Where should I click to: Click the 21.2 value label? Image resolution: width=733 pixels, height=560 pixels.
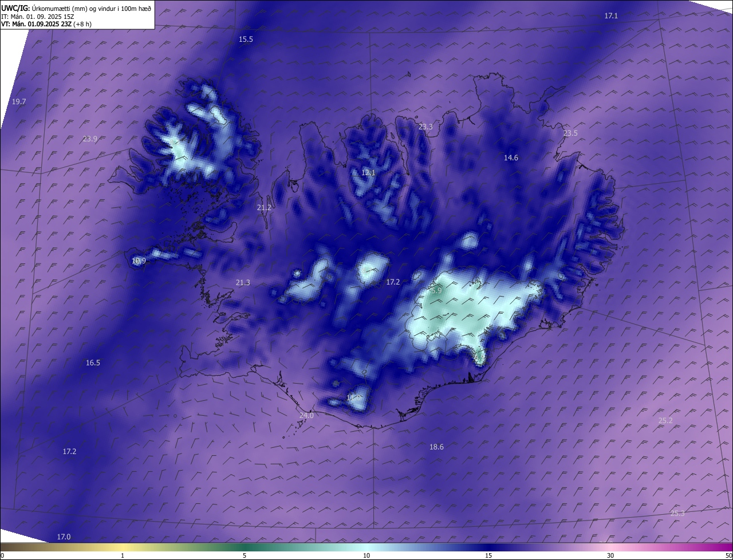[x=264, y=207]
